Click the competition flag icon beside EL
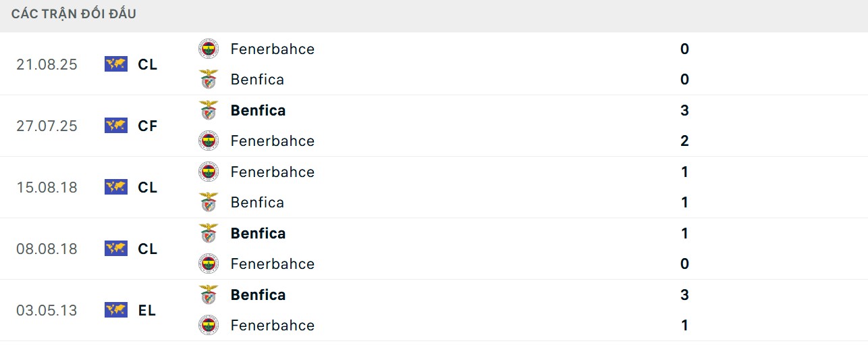Image resolution: width=868 pixels, height=352 pixels. point(116,310)
